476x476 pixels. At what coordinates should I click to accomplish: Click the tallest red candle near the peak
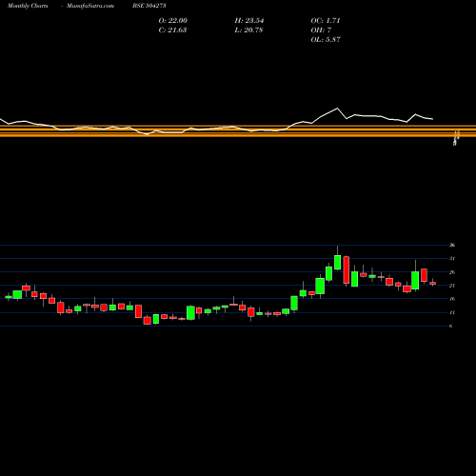tap(347, 270)
